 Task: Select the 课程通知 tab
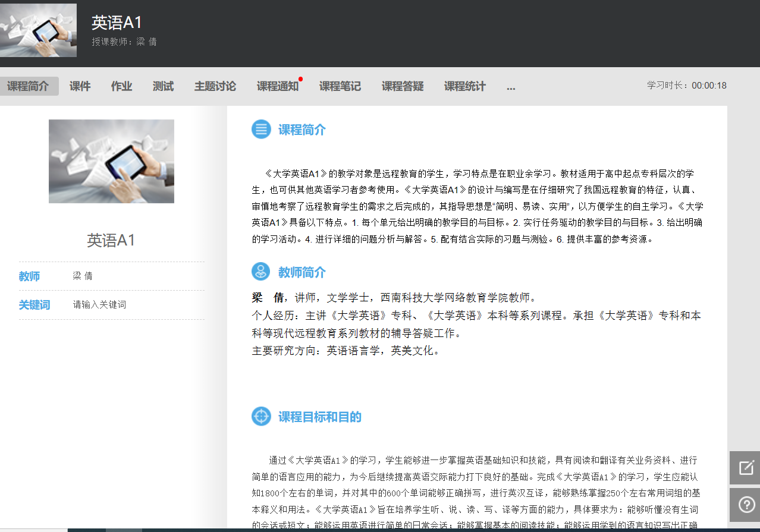277,86
